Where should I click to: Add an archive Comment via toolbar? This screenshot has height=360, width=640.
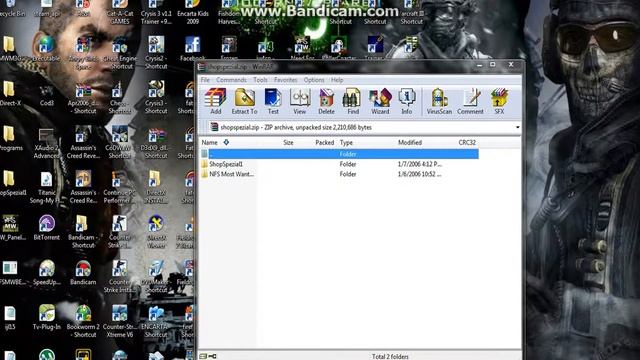point(470,101)
